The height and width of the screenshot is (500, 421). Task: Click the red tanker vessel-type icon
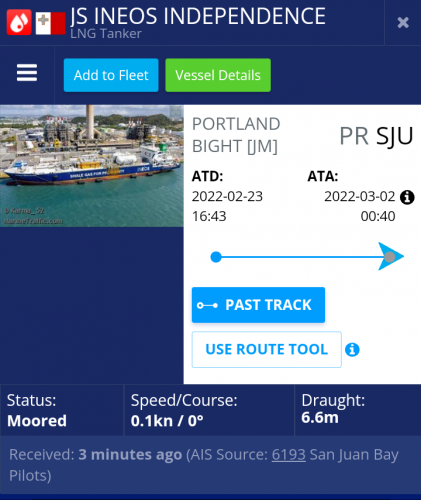click(19, 22)
